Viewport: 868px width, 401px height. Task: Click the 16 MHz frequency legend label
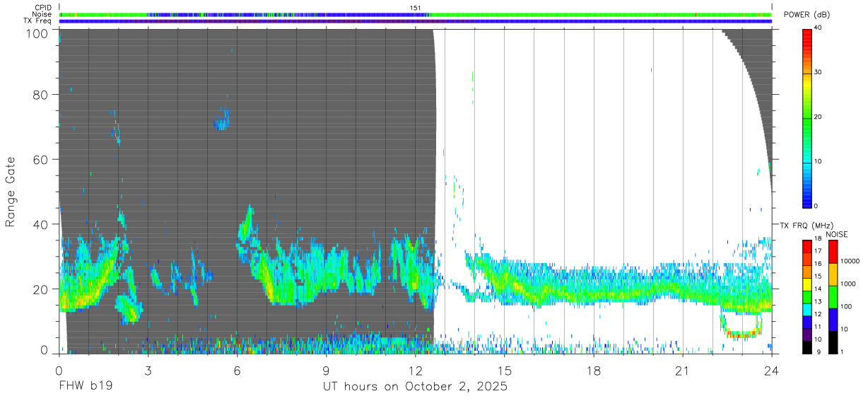pyautogui.click(x=818, y=263)
